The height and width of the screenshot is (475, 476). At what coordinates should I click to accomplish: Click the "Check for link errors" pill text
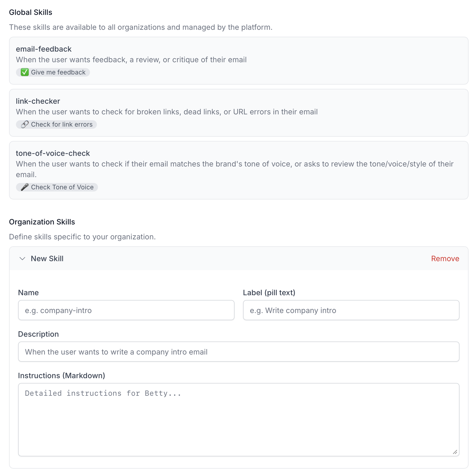[x=62, y=124]
